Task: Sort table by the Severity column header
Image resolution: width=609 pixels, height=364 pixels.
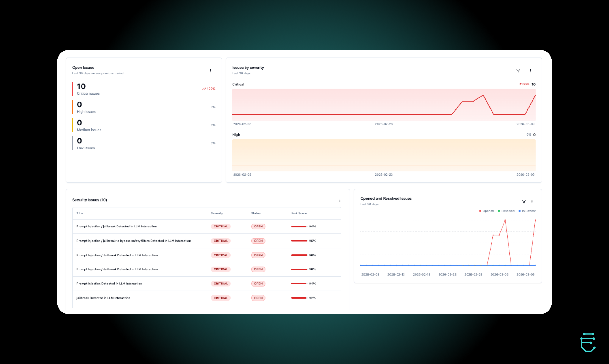Action: 217,213
